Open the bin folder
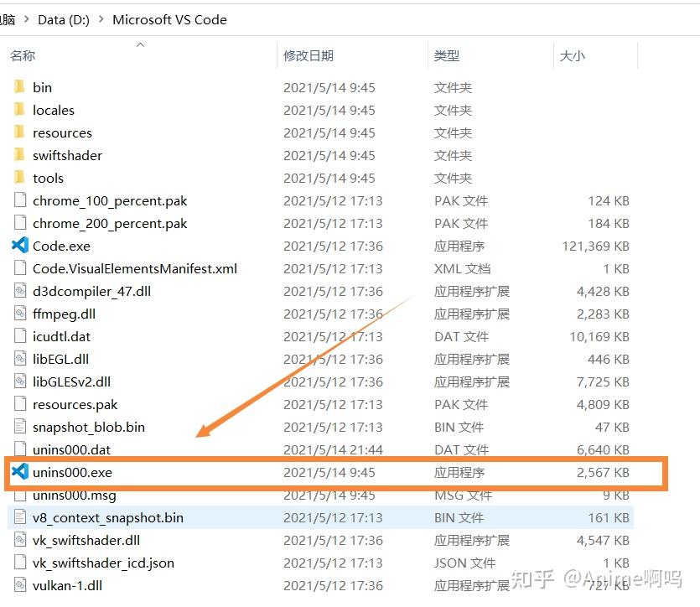 (x=19, y=86)
